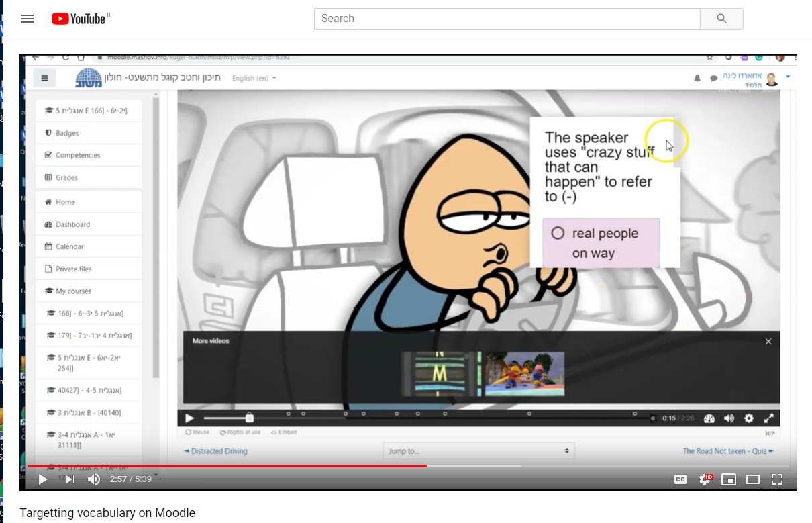This screenshot has width=812, height=523.
Task: Open Grades in the Moodle sidebar
Action: point(89,177)
